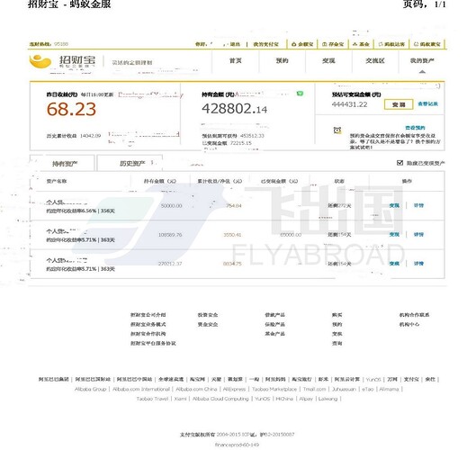This screenshot has height=450, width=476.
Task: Open the Xiami footer link
Action: 180,399
